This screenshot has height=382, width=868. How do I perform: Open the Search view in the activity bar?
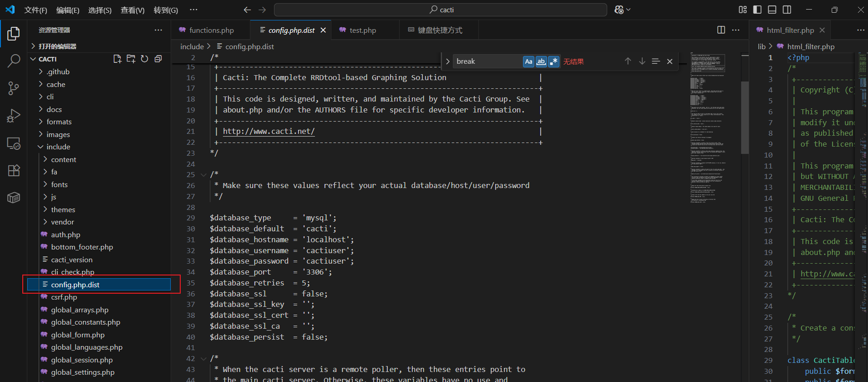[14, 61]
